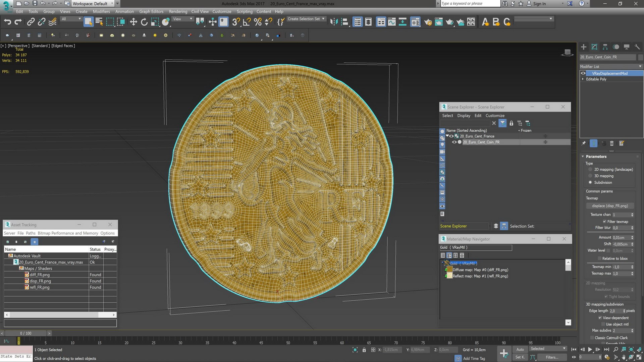Click the Unlink Selection icon
The image size is (644, 362).
[42, 22]
